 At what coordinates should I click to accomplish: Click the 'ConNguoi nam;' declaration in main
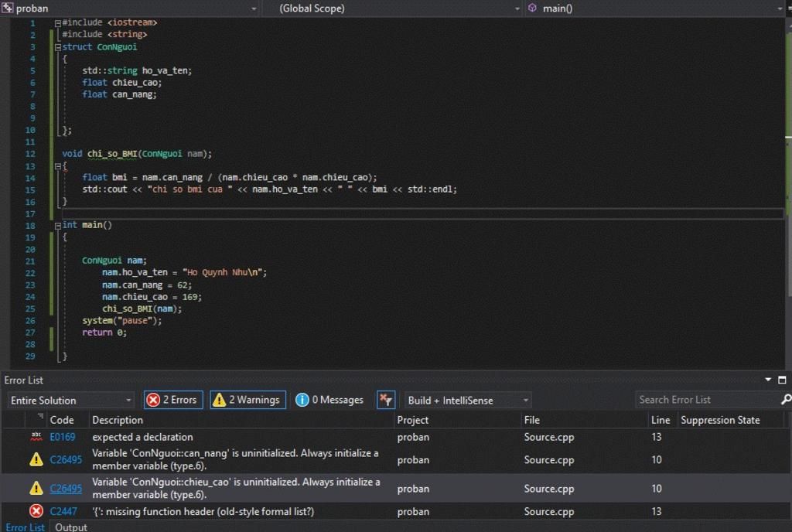114,261
